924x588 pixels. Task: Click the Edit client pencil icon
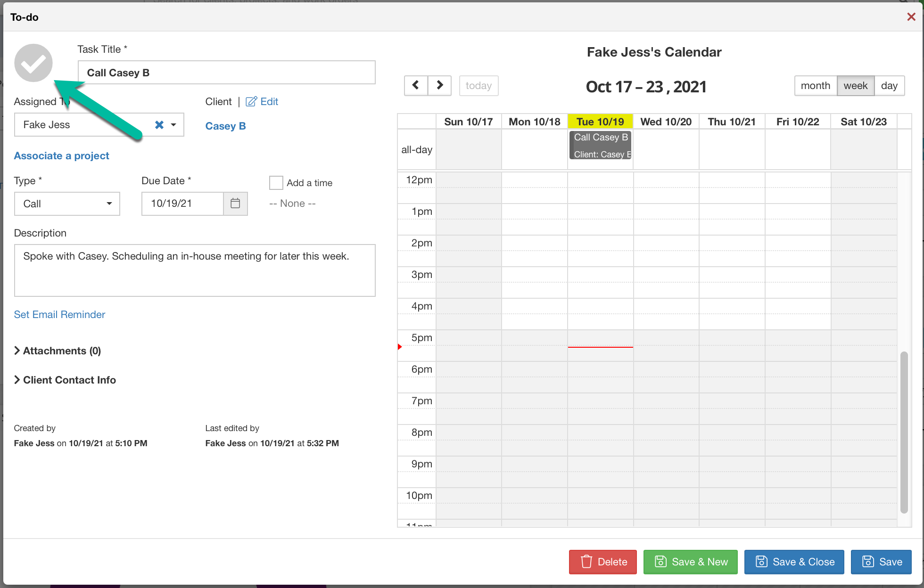pyautogui.click(x=252, y=102)
